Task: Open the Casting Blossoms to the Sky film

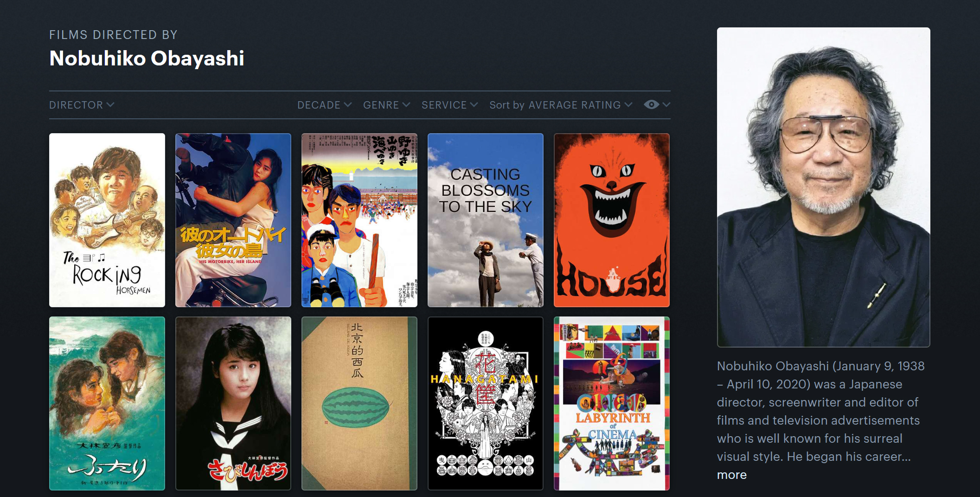Action: coord(485,220)
